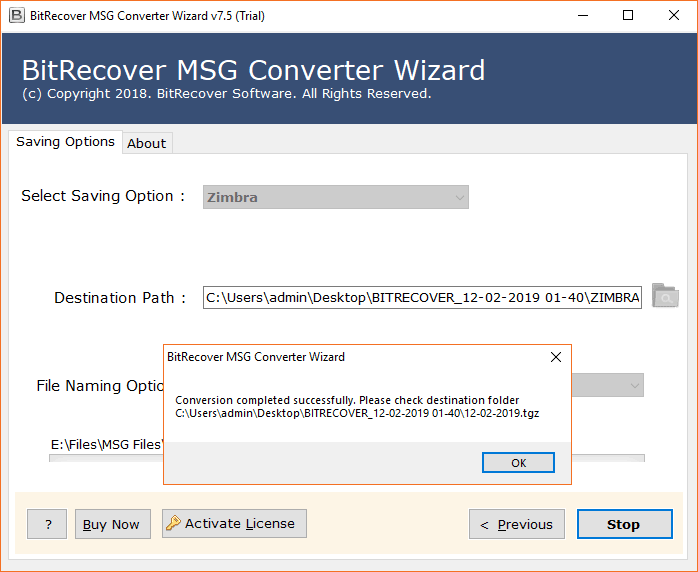Click the Buy Now button
The image size is (698, 572).
coord(113,524)
